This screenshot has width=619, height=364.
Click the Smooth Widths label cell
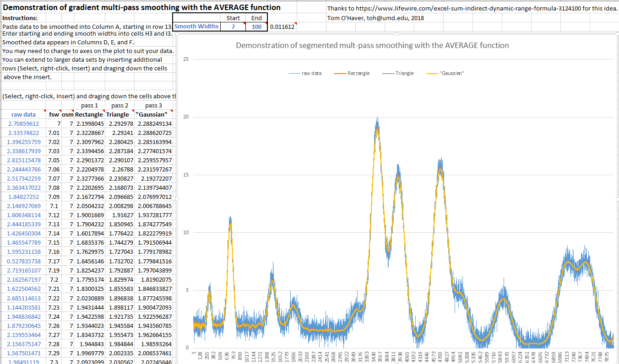(x=196, y=27)
